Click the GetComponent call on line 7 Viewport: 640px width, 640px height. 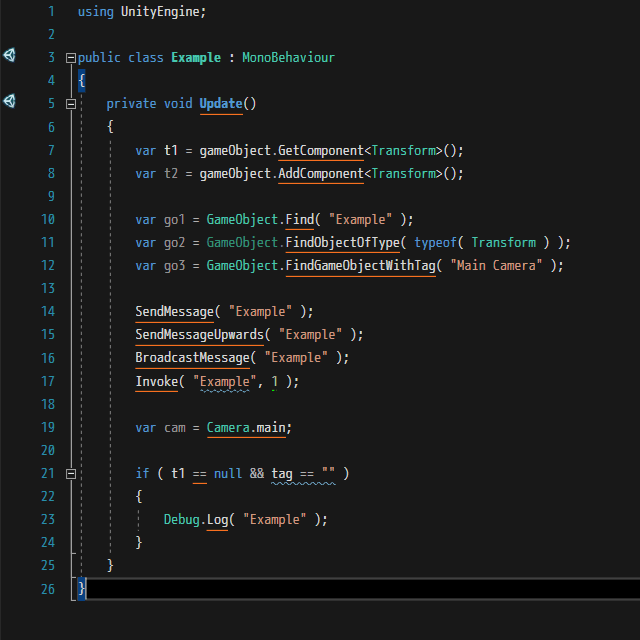[321, 151]
